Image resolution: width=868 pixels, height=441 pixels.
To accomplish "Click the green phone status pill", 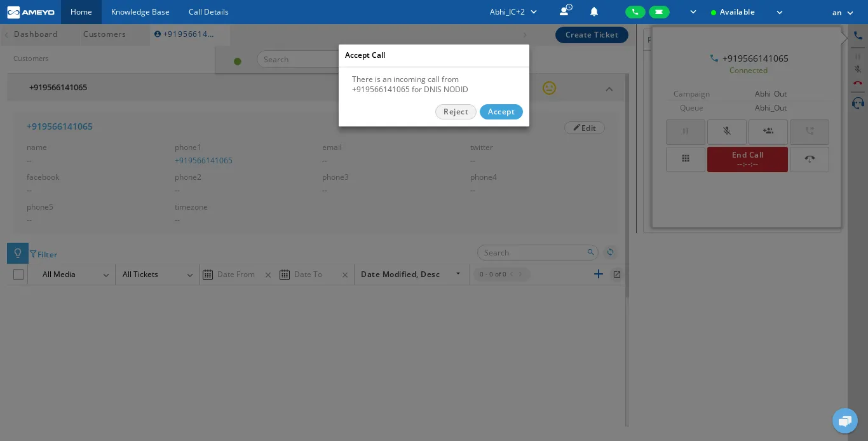I will (635, 12).
